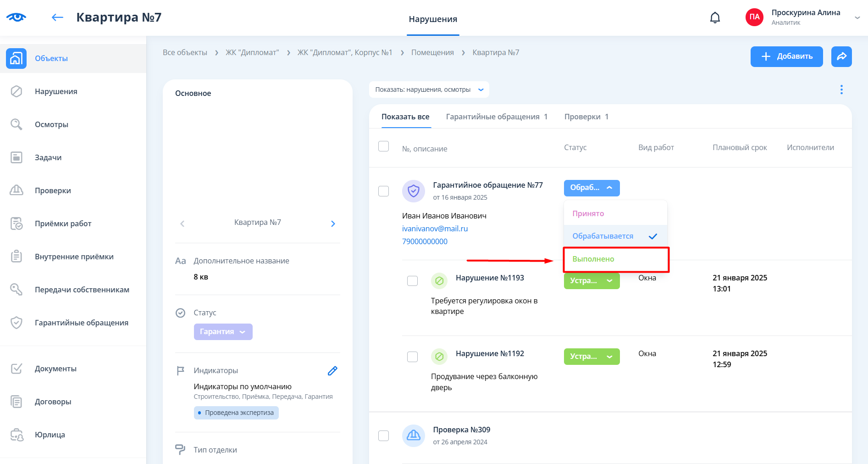Image resolution: width=868 pixels, height=464 pixels.
Task: Click the ivanivanov@mail.ru email link
Action: coord(435,229)
